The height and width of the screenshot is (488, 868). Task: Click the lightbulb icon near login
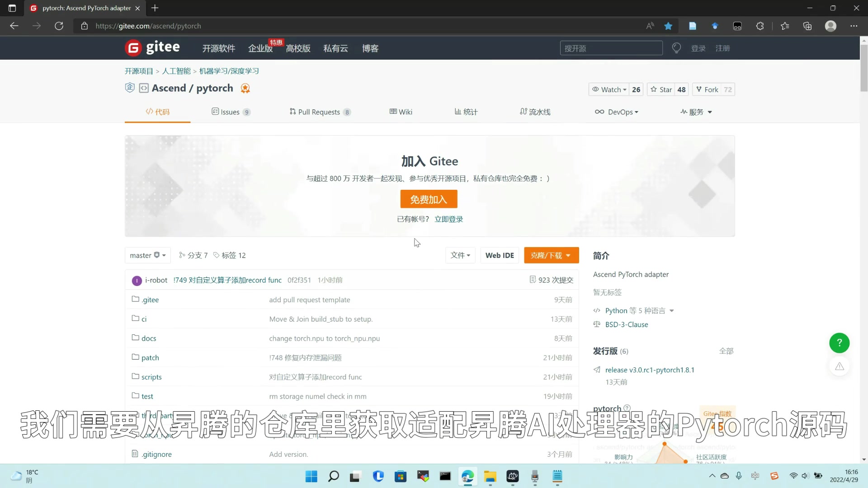pos(676,48)
